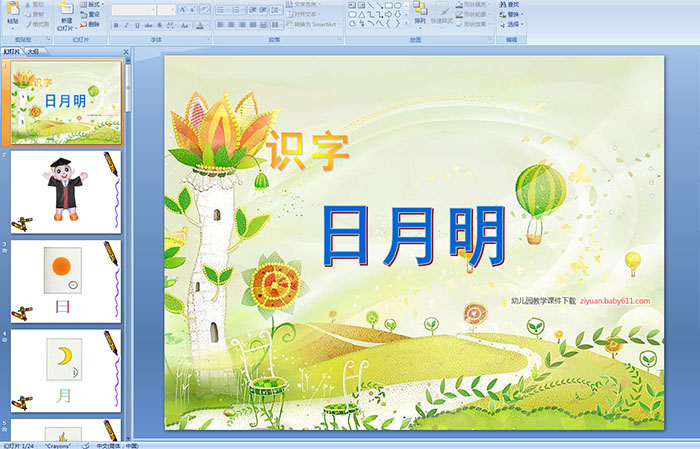Toggle Italic formatting
Screen dimensions: 700x449
coord(126,25)
